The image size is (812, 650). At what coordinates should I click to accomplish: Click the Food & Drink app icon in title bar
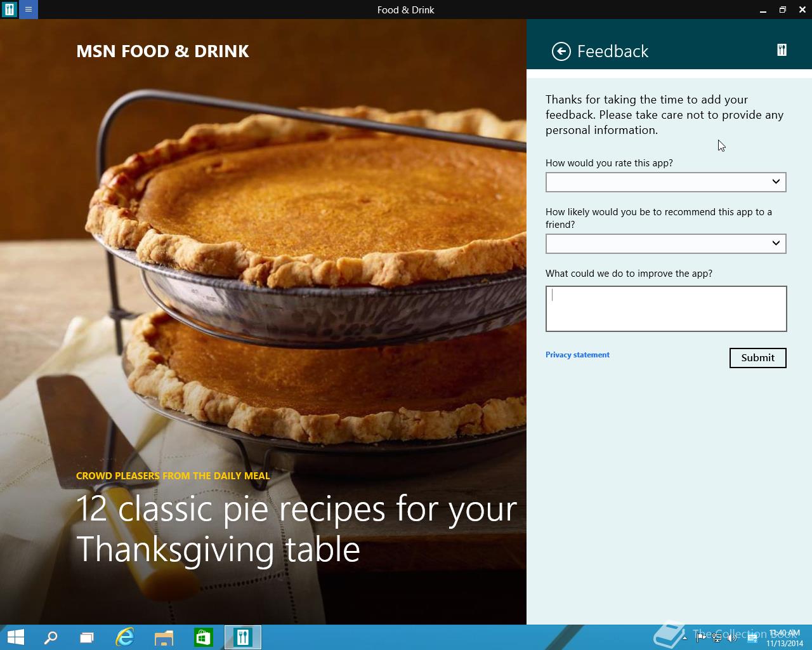tap(10, 10)
